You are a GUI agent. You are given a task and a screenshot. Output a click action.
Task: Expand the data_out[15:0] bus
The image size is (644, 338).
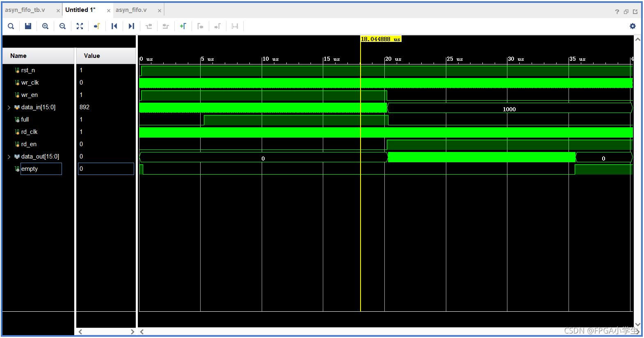pyautogui.click(x=9, y=157)
